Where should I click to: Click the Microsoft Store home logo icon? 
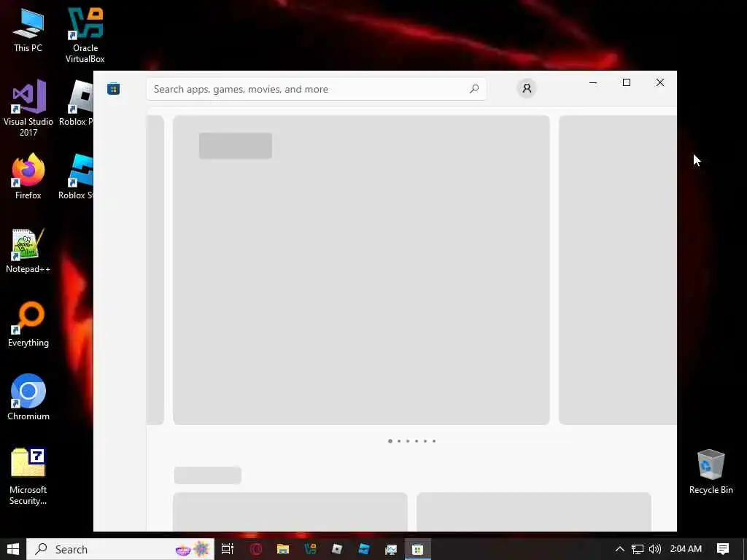pos(113,88)
